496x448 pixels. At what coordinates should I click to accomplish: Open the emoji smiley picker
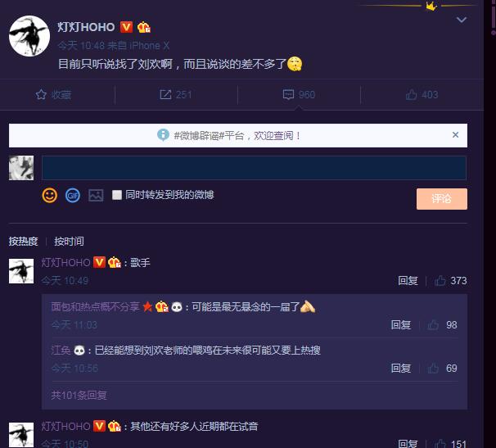50,196
